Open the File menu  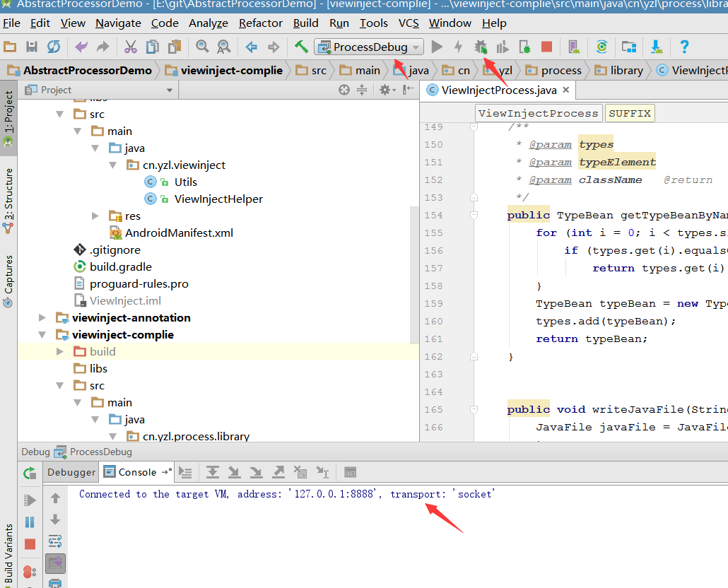point(11,23)
